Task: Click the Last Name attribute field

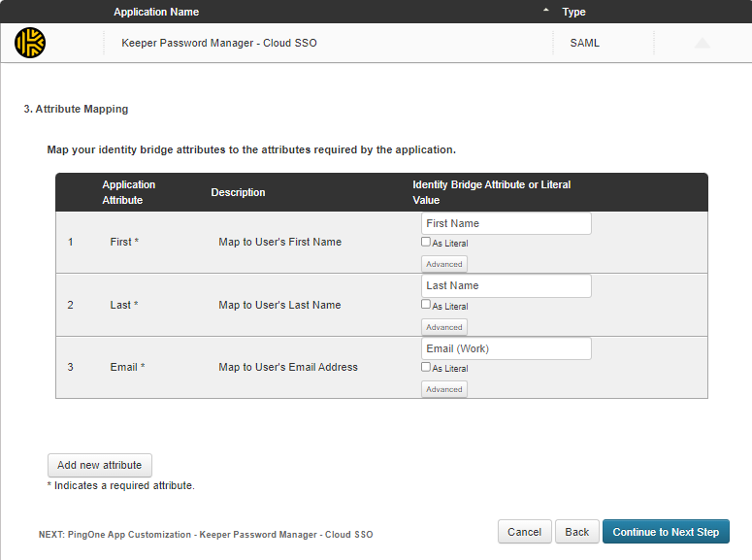Action: [506, 285]
